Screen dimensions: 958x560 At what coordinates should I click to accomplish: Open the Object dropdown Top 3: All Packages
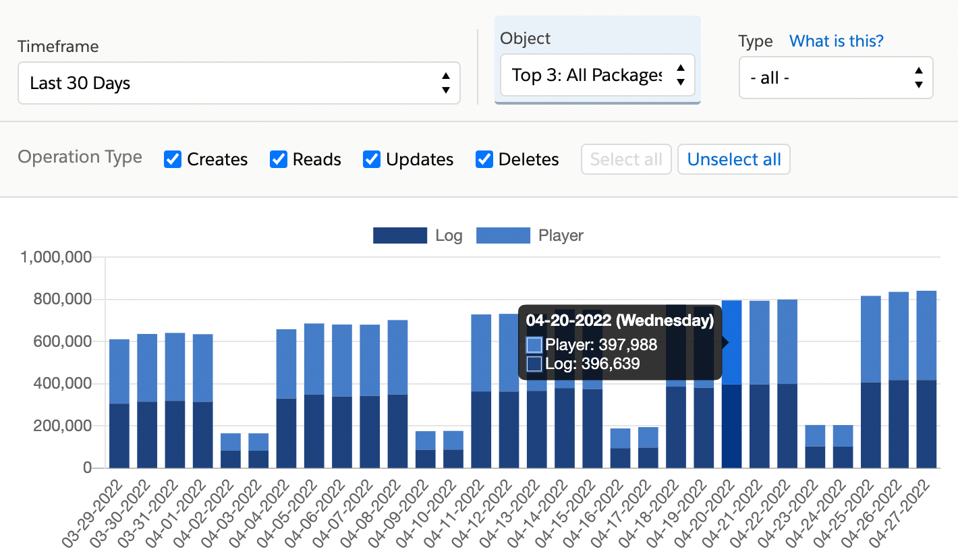(598, 74)
